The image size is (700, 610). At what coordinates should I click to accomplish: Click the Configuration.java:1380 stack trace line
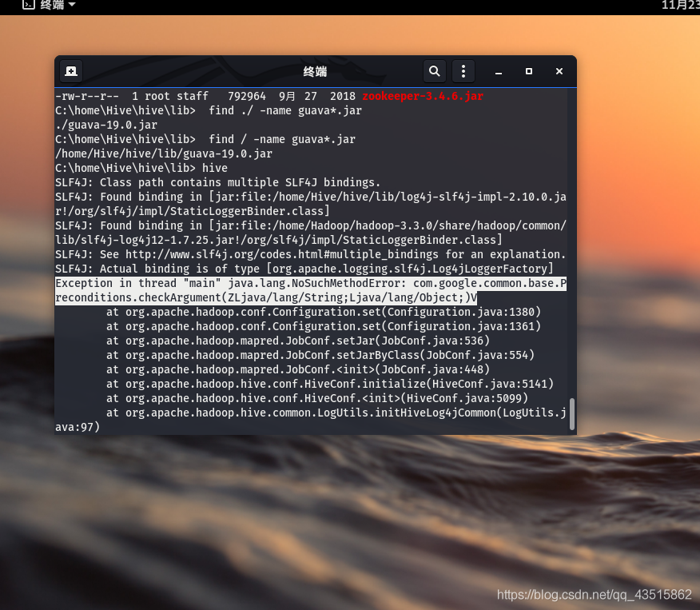pyautogui.click(x=323, y=312)
